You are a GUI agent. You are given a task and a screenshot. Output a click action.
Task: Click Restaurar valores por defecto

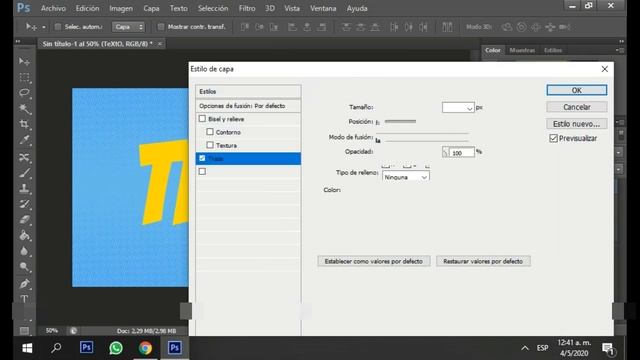click(483, 261)
